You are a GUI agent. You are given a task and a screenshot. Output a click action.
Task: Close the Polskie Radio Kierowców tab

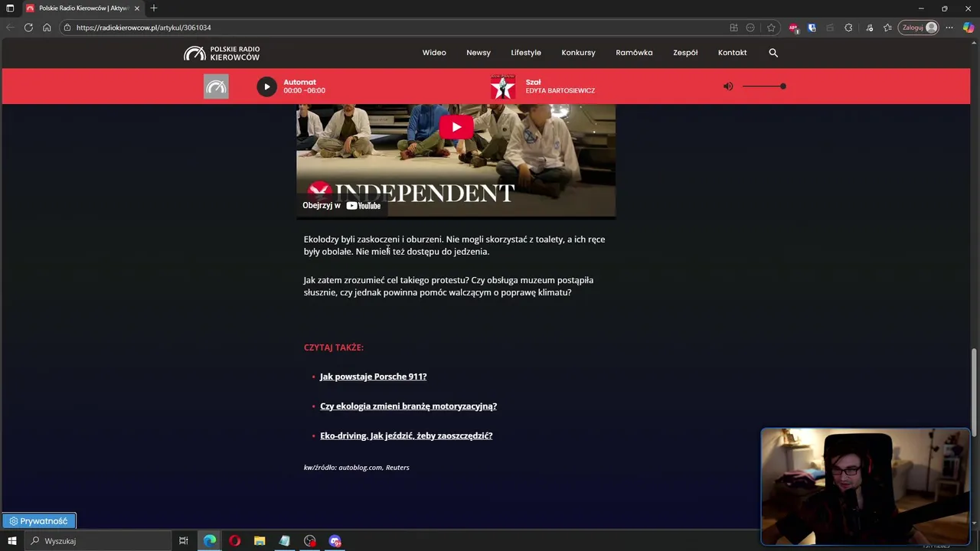(137, 8)
